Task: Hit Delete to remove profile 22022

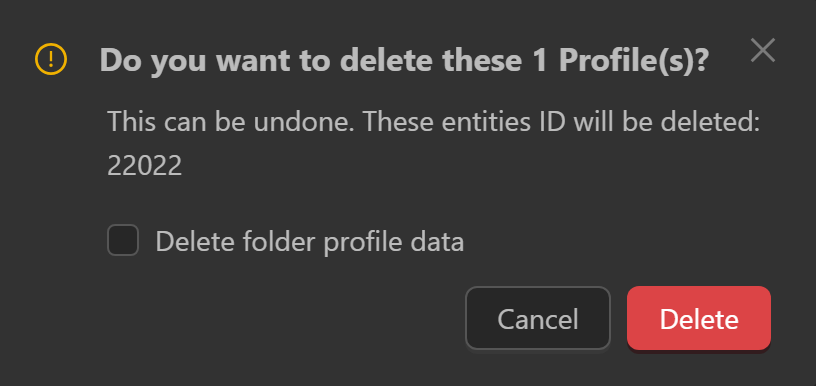Action: 699,318
